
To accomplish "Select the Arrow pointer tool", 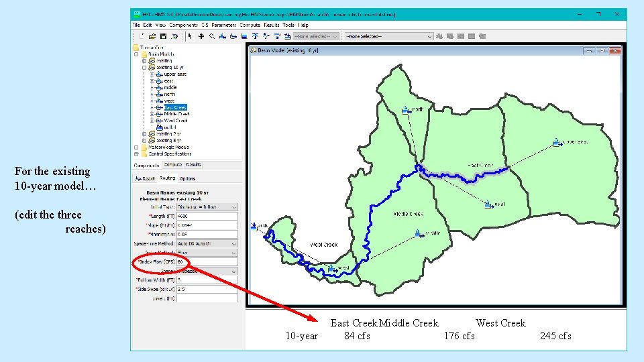I will coord(190,36).
